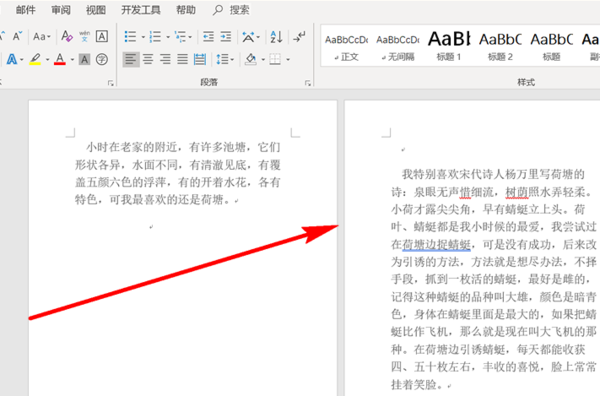Expand the borders dropdown arrow

tap(288, 60)
